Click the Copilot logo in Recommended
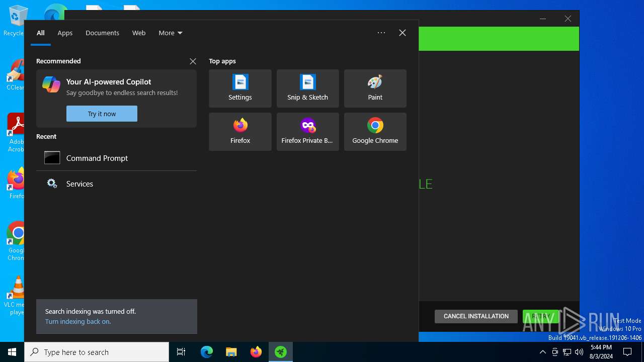 click(x=51, y=84)
